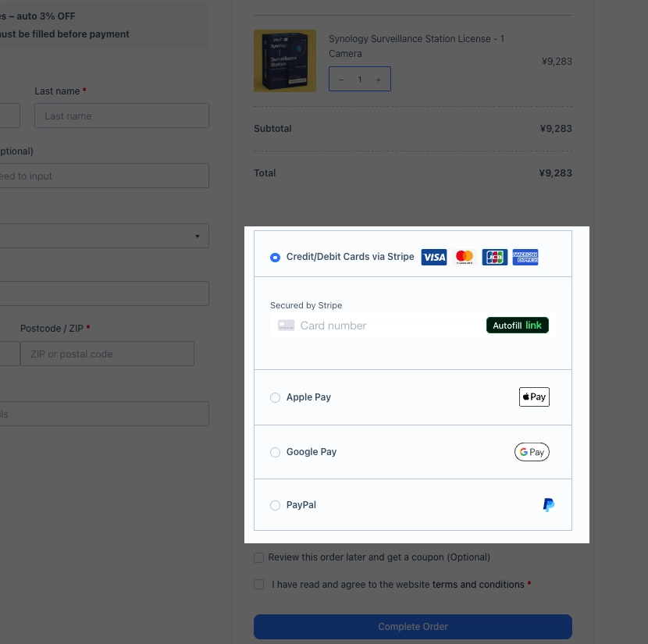The width and height of the screenshot is (648, 644).
Task: Increase quantity with the plus button
Action: (379, 80)
